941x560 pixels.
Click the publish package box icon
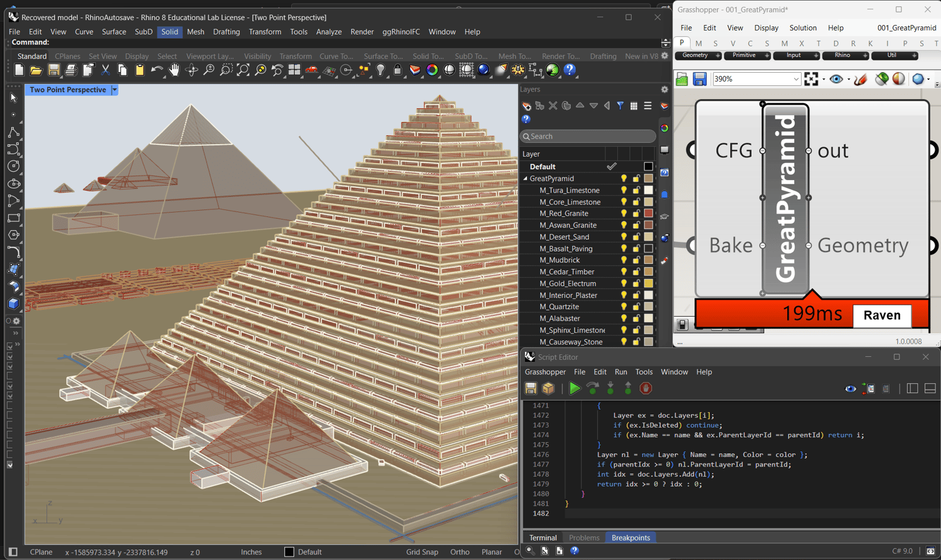[x=549, y=389]
